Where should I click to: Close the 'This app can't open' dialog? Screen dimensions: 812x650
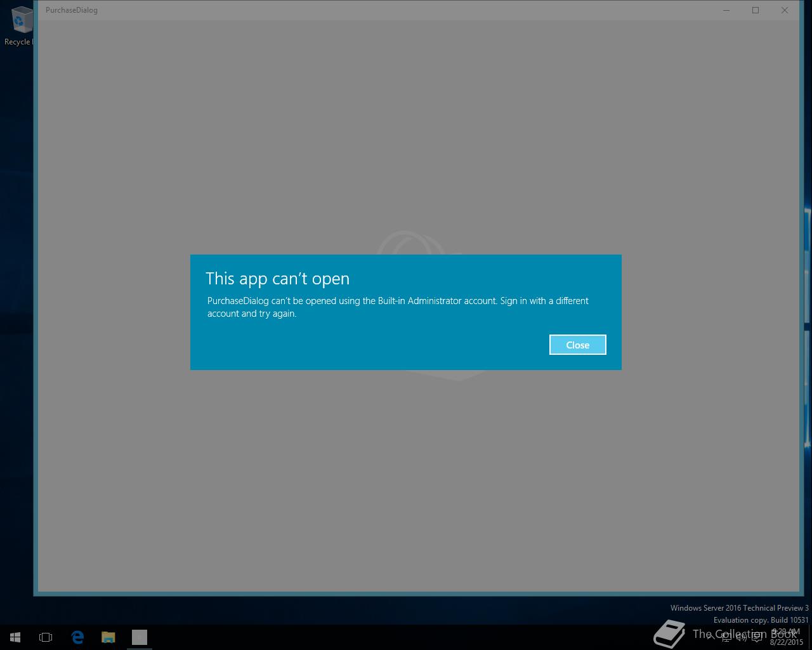pyautogui.click(x=577, y=345)
